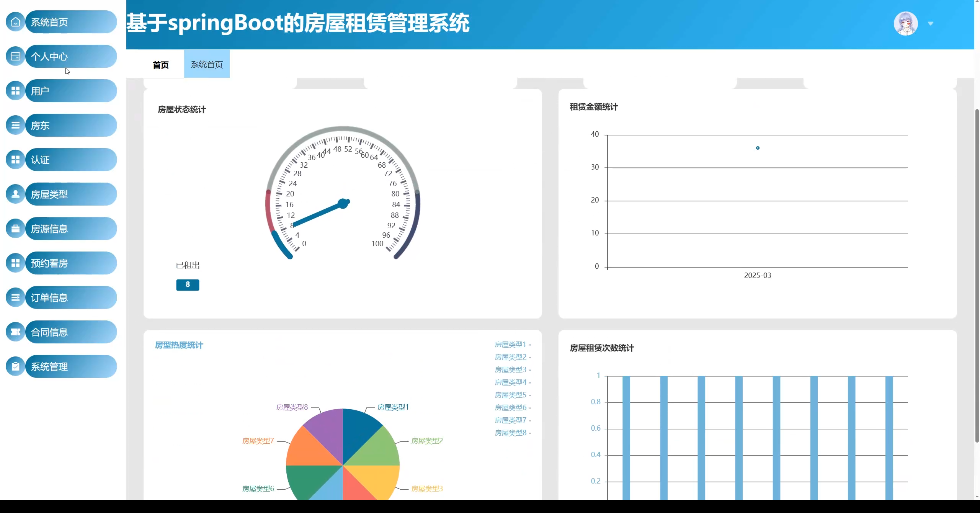Select the 系统首页 tab

coord(207,64)
